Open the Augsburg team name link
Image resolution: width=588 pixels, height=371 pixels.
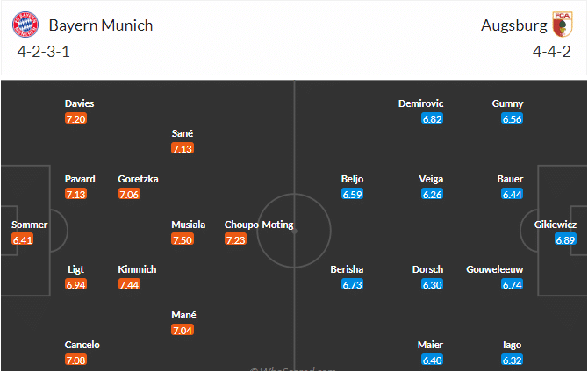[514, 25]
